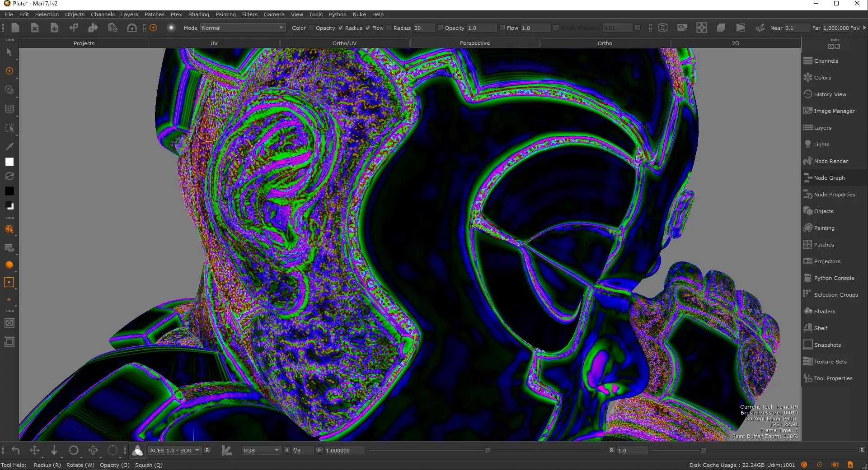Open the Python menu
Image resolution: width=868 pixels, height=470 pixels.
coord(338,14)
